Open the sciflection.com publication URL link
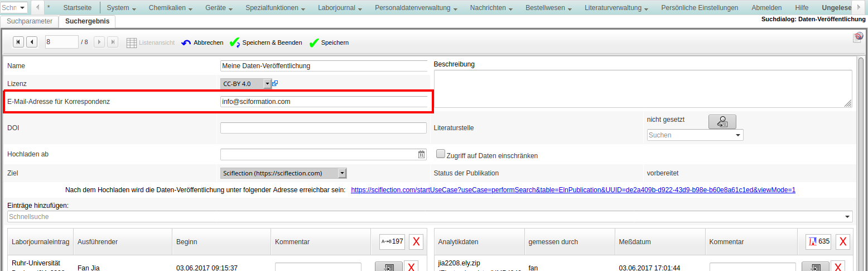Screen dimensions: 868x271 (572, 190)
